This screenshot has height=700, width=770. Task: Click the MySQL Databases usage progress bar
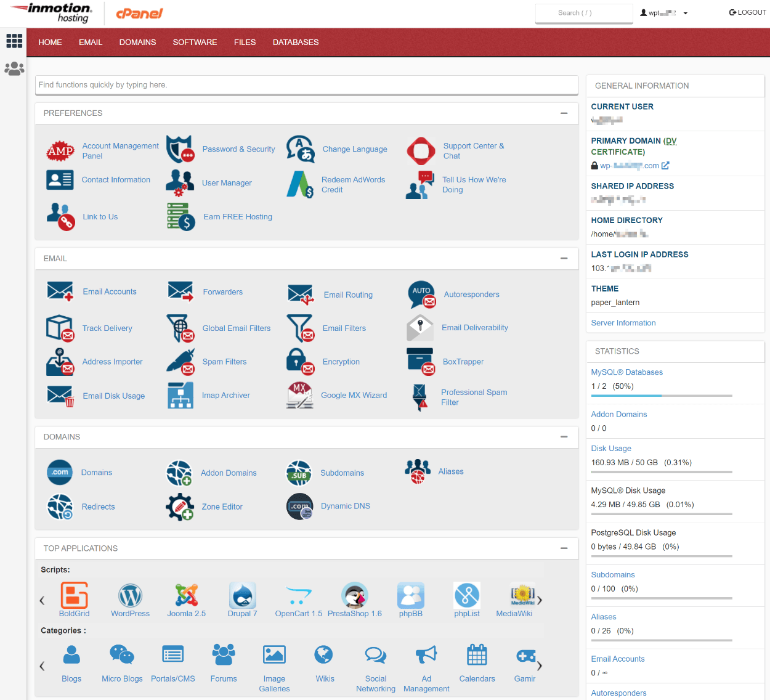point(662,396)
